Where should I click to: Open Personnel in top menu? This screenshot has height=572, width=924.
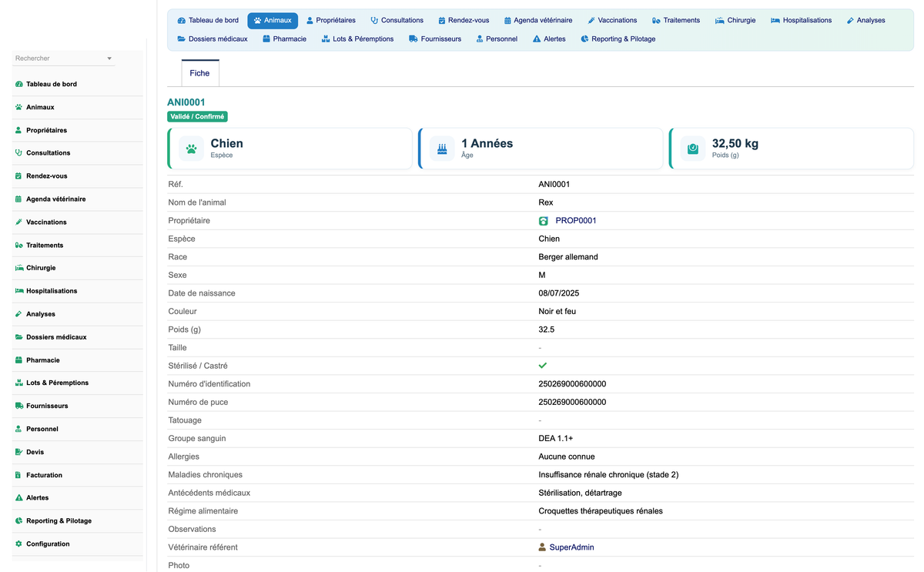tap(497, 39)
